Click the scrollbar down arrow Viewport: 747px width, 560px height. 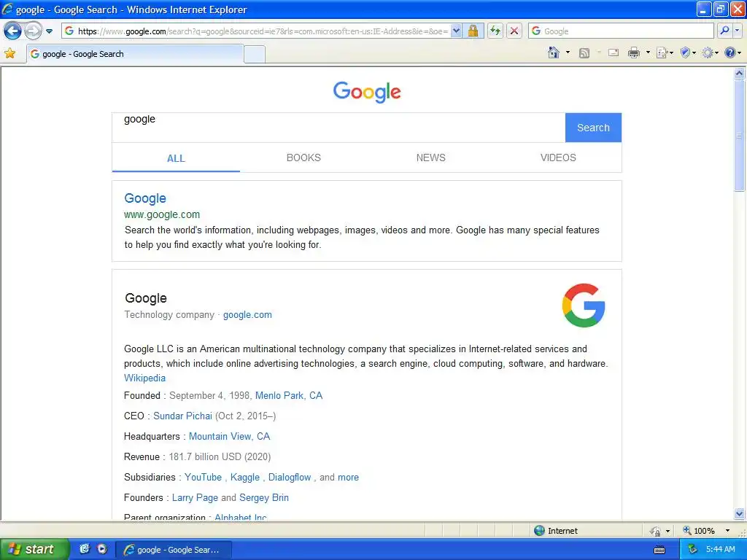point(739,513)
